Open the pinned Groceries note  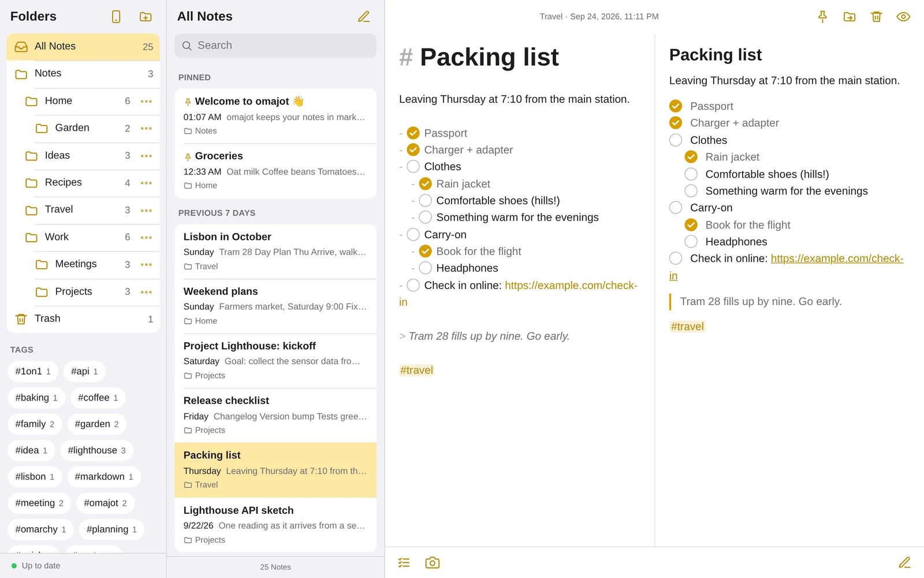(275, 171)
